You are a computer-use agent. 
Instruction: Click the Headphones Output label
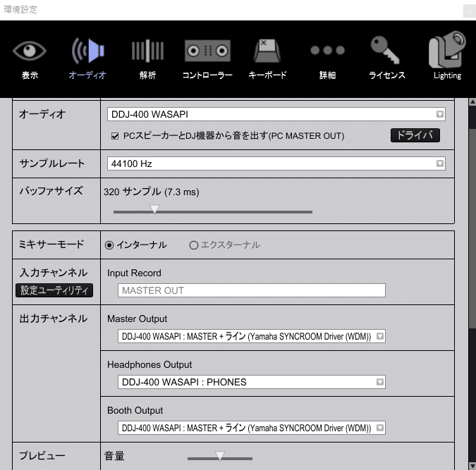pos(149,365)
